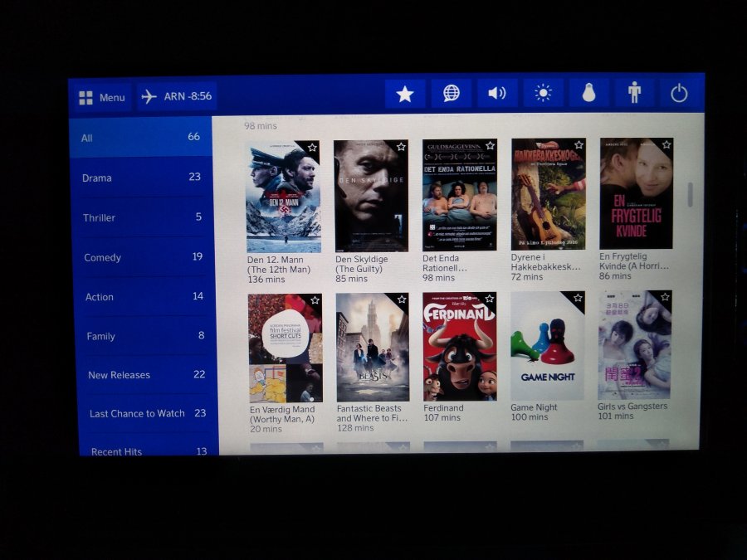The height and width of the screenshot is (560, 747).
Task: Favorite Den 12. Mann with its star
Action: click(x=312, y=147)
